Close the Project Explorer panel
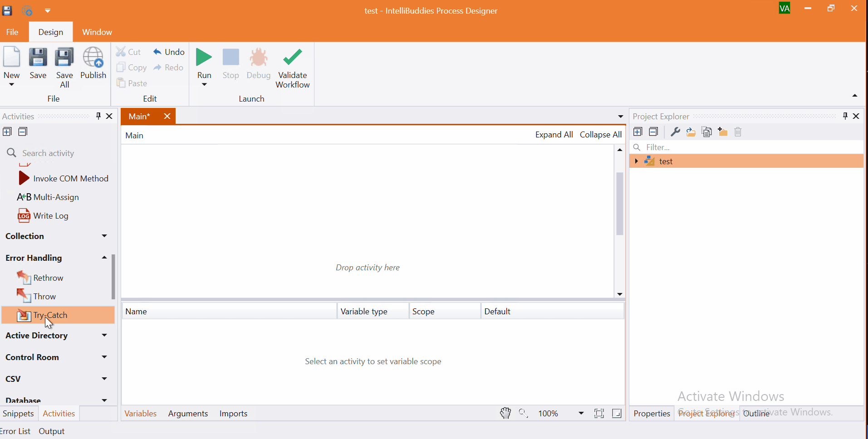Screen dimensions: 868x439 (856, 116)
